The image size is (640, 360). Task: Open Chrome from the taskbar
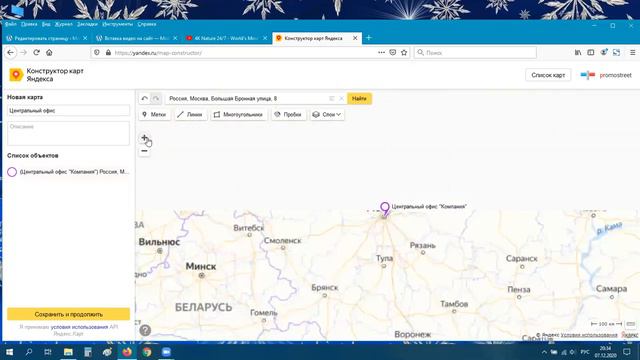147,352
